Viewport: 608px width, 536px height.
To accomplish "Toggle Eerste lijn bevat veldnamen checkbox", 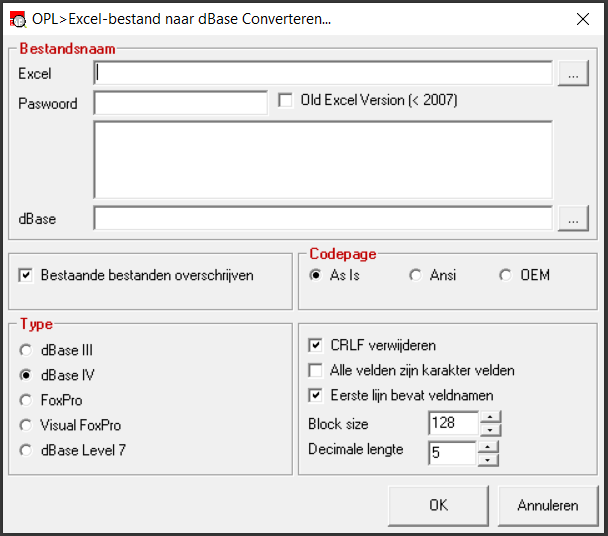I will (x=315, y=396).
